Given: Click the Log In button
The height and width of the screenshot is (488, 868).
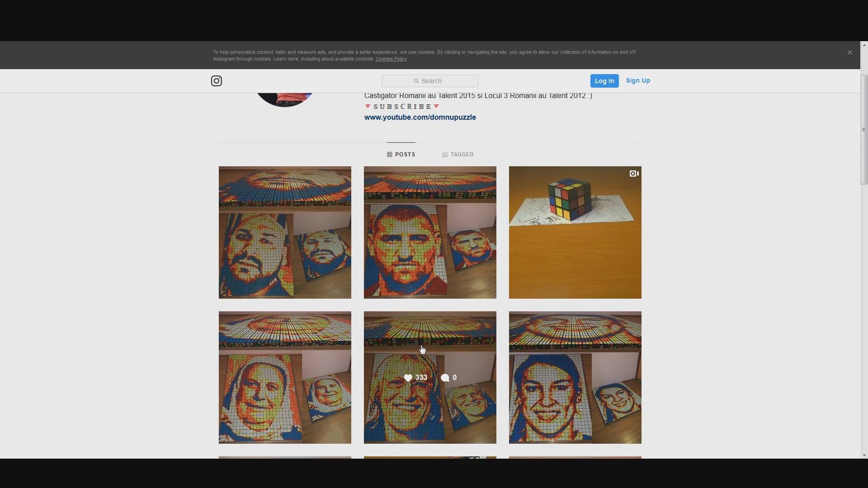Looking at the screenshot, I should pos(604,81).
